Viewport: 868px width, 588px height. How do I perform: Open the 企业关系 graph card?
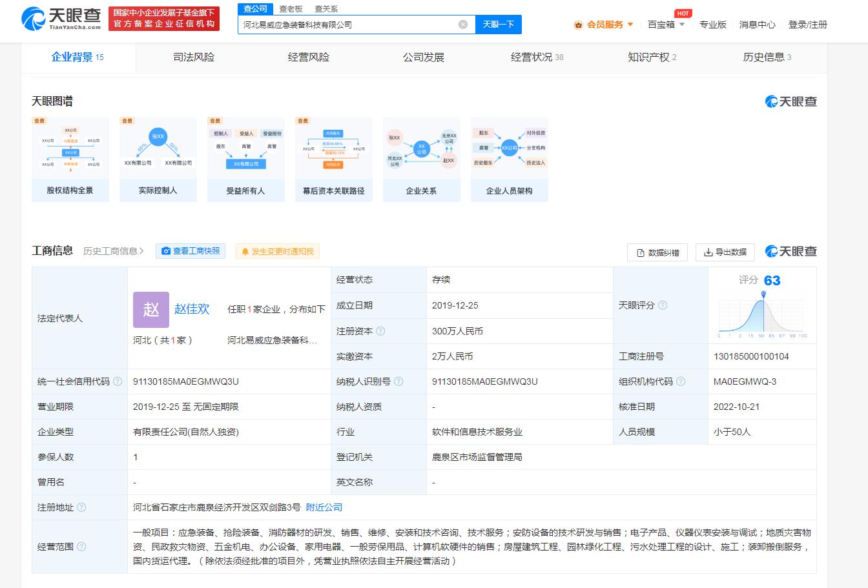(422, 159)
